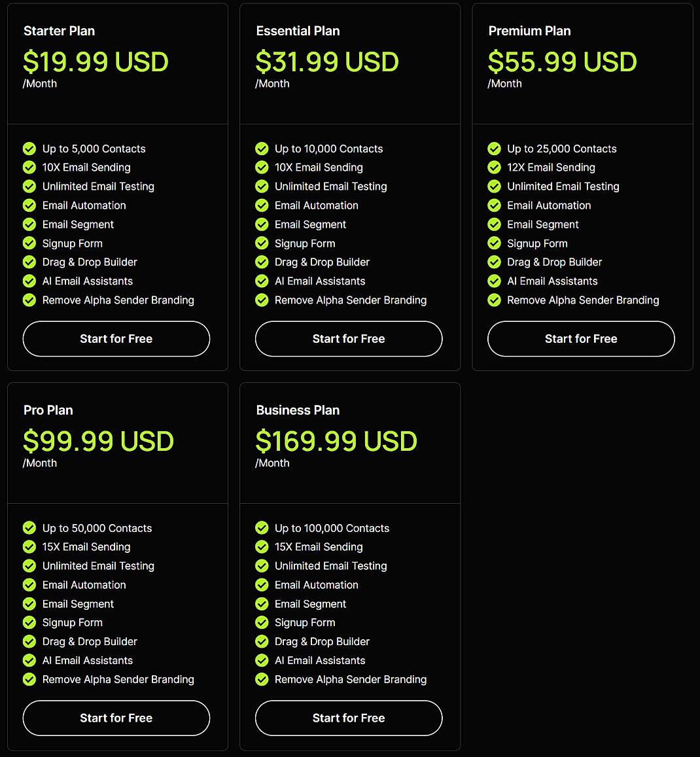Click the AI Email Assistants checkmark on Business Plan
Screen dimensions: 700x757
pyautogui.click(x=262, y=660)
